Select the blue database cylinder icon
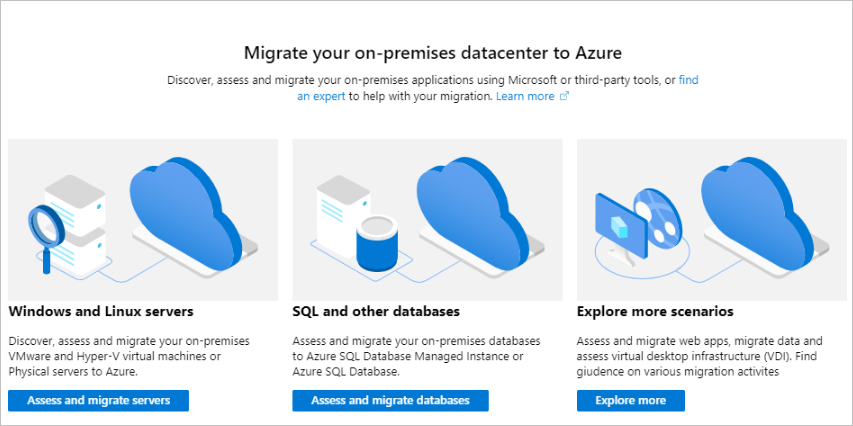 point(378,243)
